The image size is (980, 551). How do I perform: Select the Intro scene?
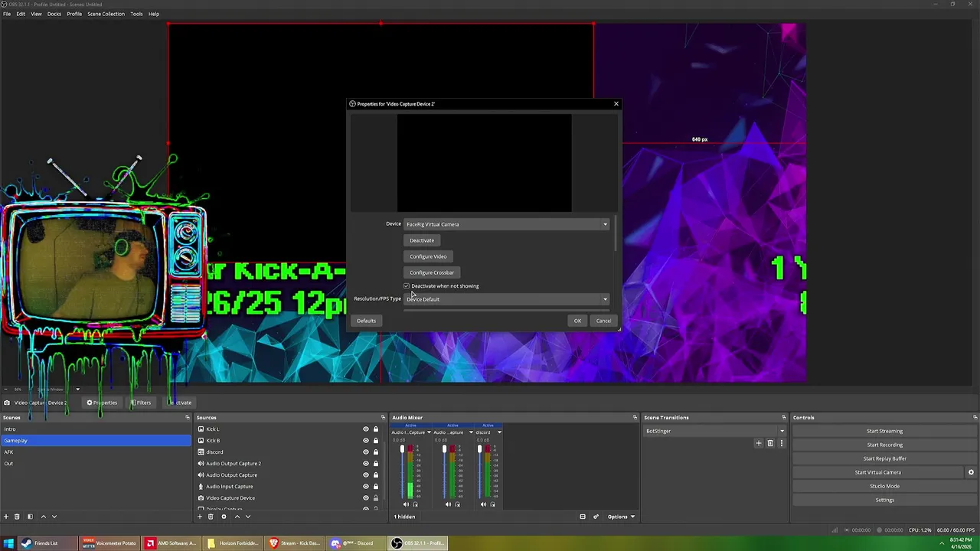96,429
